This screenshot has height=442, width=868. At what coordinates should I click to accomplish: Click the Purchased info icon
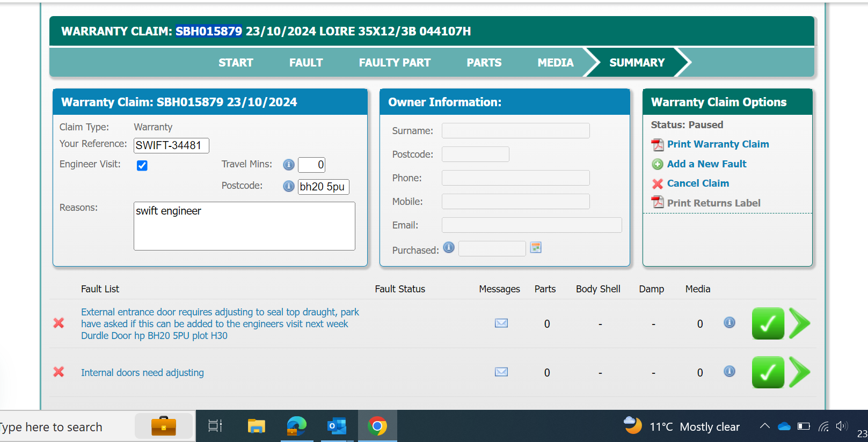click(449, 247)
